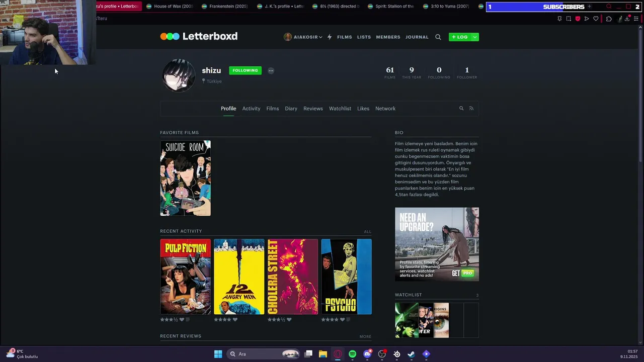The height and width of the screenshot is (362, 644).
Task: Open the three-dots menu beside Following
Action: (x=271, y=70)
